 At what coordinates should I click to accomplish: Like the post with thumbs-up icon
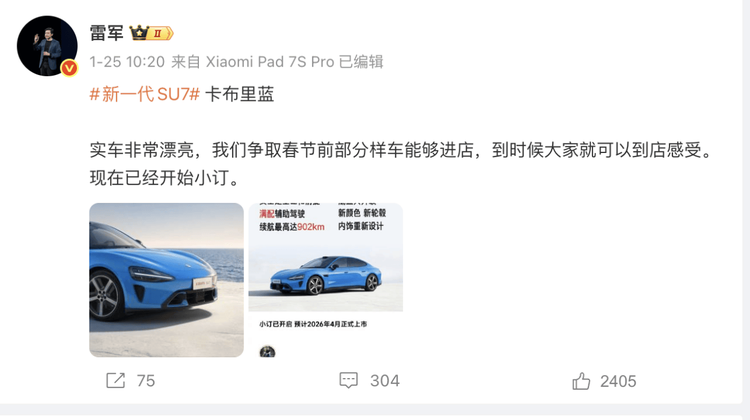[581, 381]
